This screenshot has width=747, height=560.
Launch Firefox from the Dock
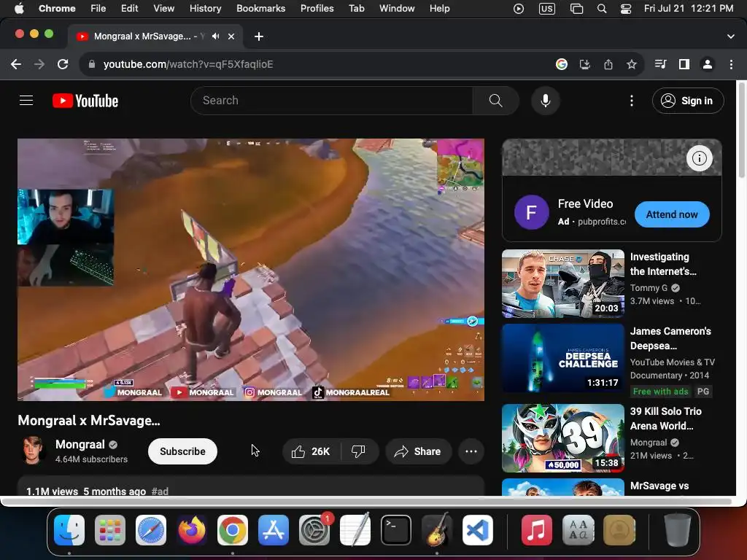click(192, 530)
